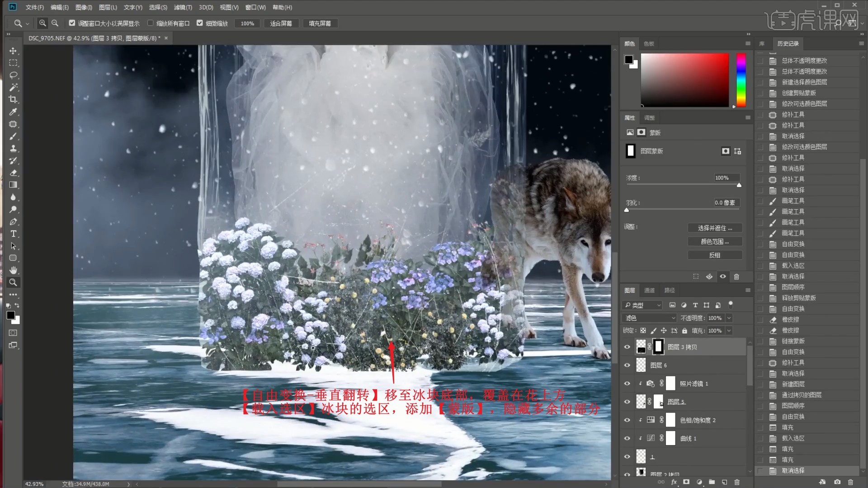This screenshot has width=868, height=488.
Task: Select the Crop tool
Action: [13, 99]
